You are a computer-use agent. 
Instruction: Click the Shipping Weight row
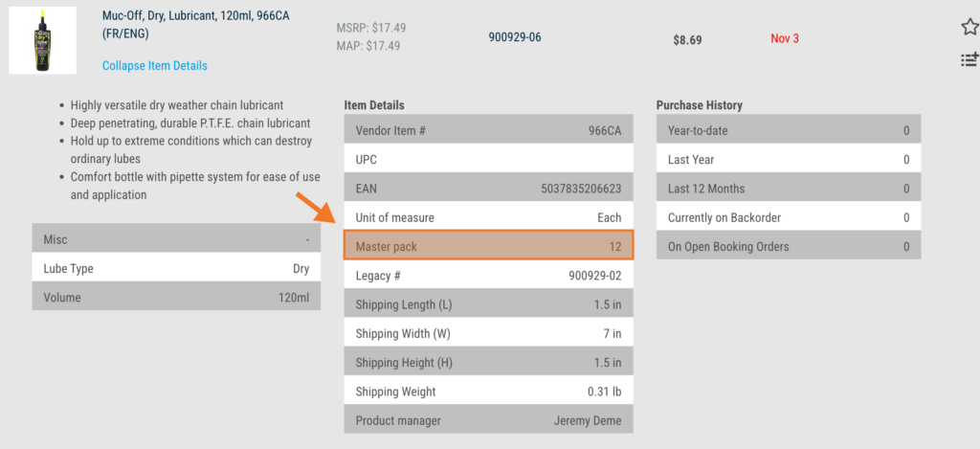[488, 392]
